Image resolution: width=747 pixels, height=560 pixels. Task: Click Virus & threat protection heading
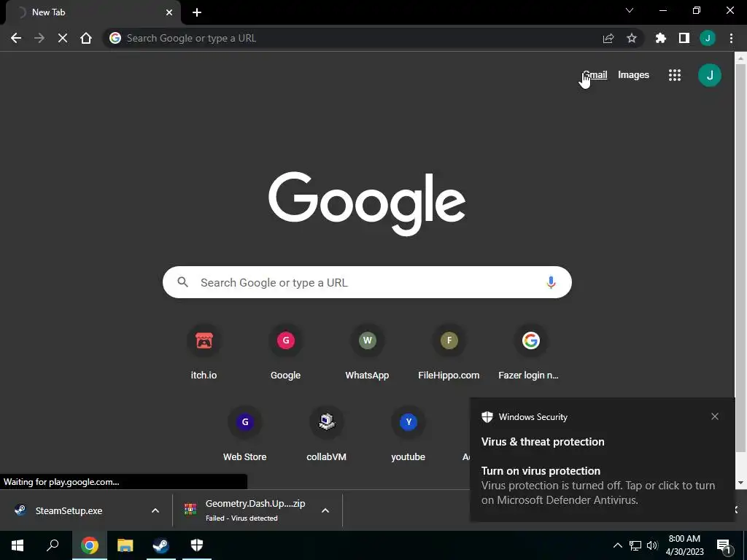543,442
